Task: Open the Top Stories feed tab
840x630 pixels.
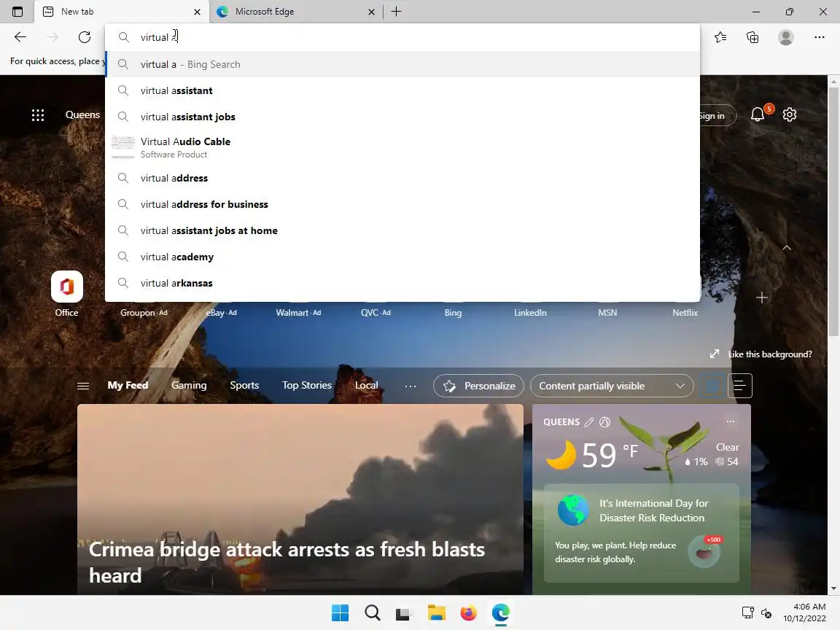Action: [x=307, y=385]
